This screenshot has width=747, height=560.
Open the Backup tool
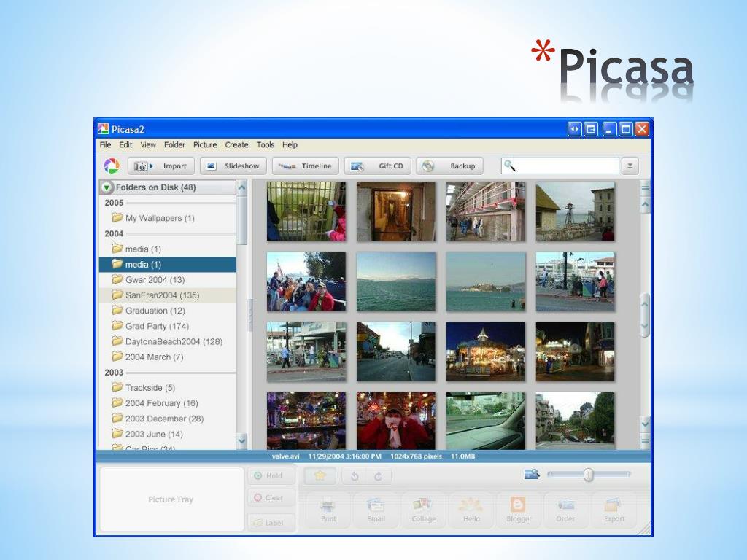[x=449, y=166]
